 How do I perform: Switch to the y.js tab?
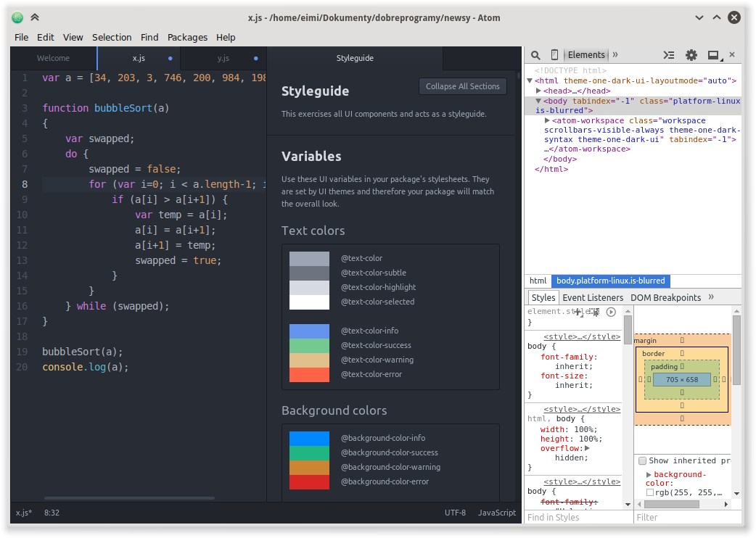tap(223, 58)
